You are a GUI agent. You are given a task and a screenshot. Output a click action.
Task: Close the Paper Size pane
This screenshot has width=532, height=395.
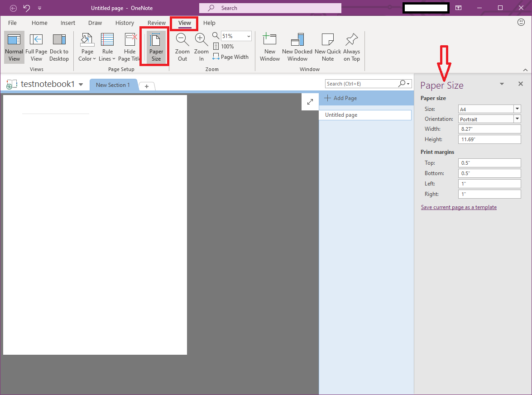[521, 84]
